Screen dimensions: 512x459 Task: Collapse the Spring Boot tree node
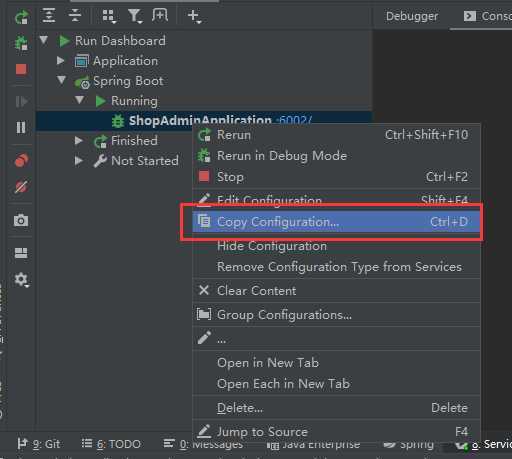coord(61,80)
